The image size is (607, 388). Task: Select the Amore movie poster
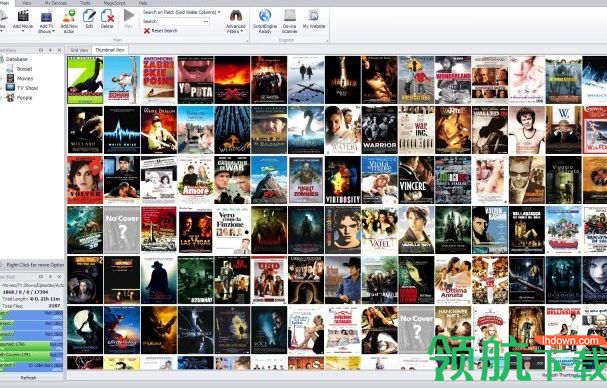click(x=195, y=180)
